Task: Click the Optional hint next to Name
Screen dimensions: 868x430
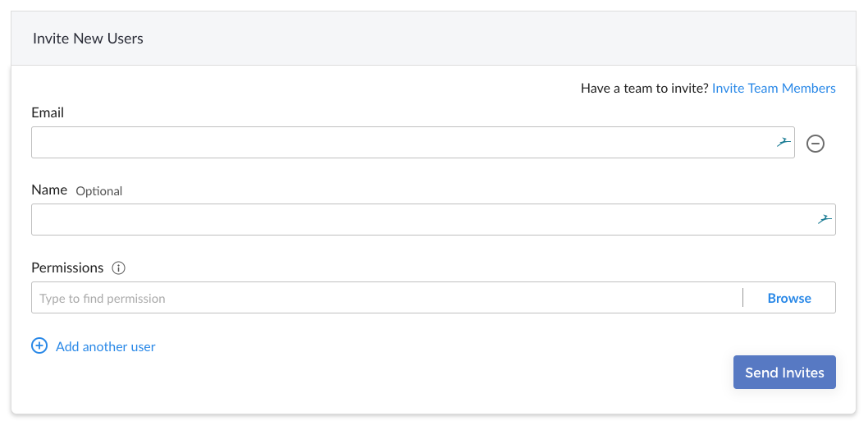Action: pos(99,191)
